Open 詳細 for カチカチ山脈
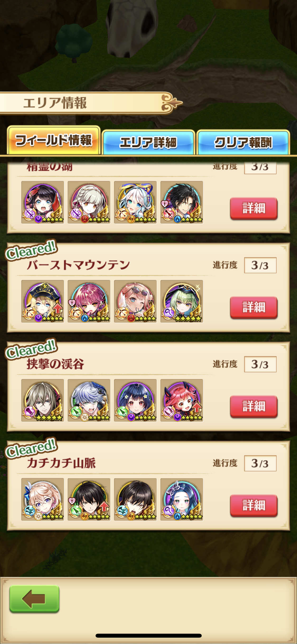 click(x=254, y=505)
